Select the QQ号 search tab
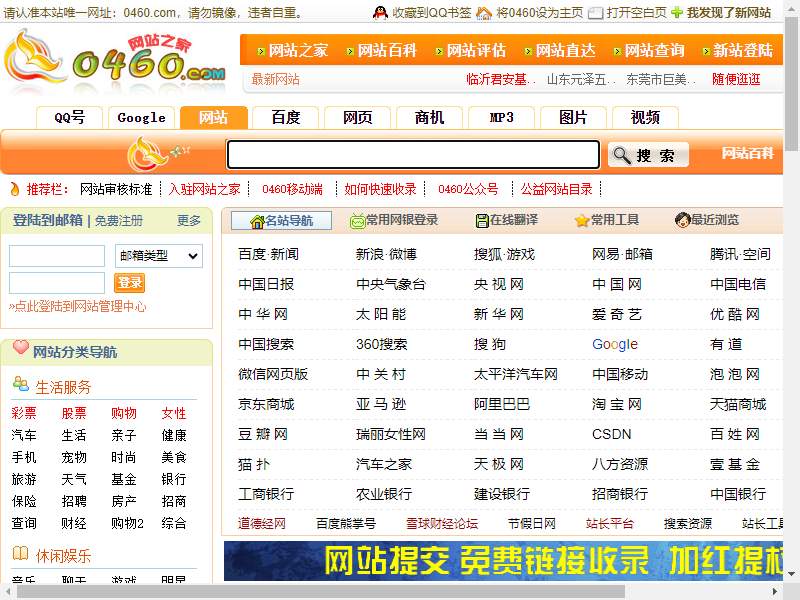 (69, 117)
